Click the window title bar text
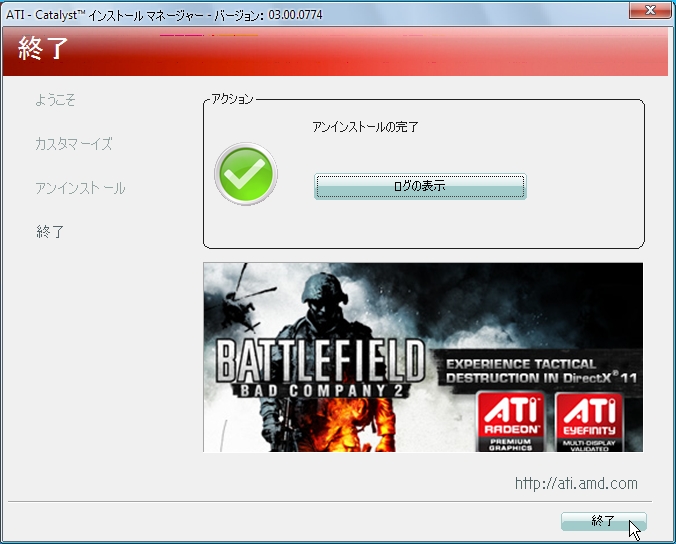This screenshot has width=676, height=544. pyautogui.click(x=164, y=15)
